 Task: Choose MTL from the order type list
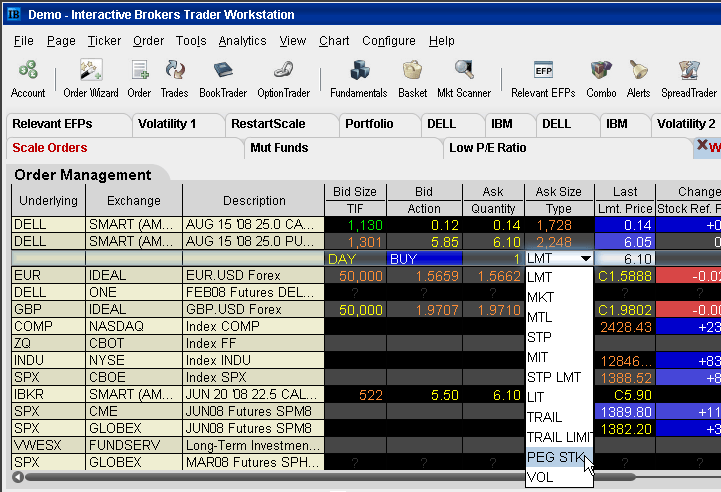coord(559,318)
